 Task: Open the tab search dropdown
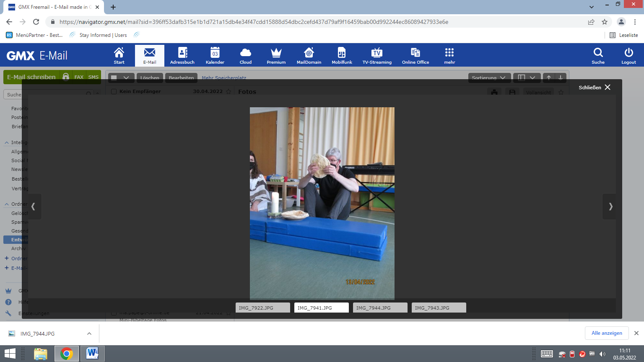tap(592, 7)
